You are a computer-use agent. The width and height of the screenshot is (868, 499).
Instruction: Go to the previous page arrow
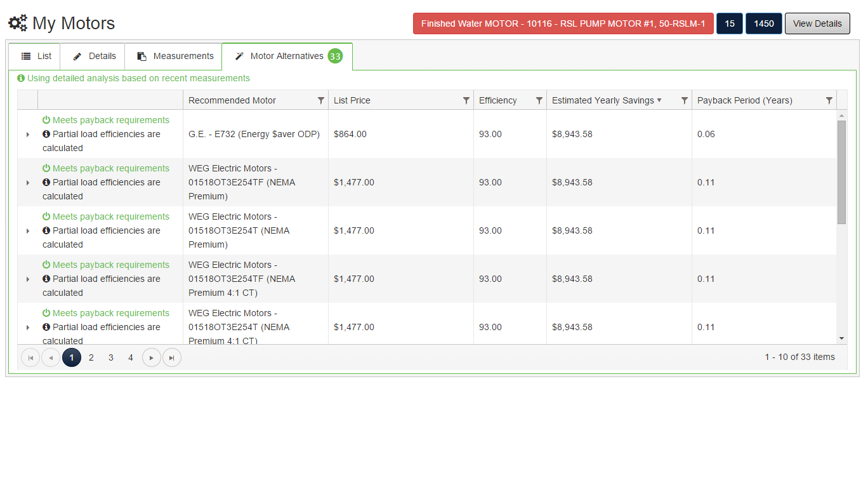[x=51, y=357]
